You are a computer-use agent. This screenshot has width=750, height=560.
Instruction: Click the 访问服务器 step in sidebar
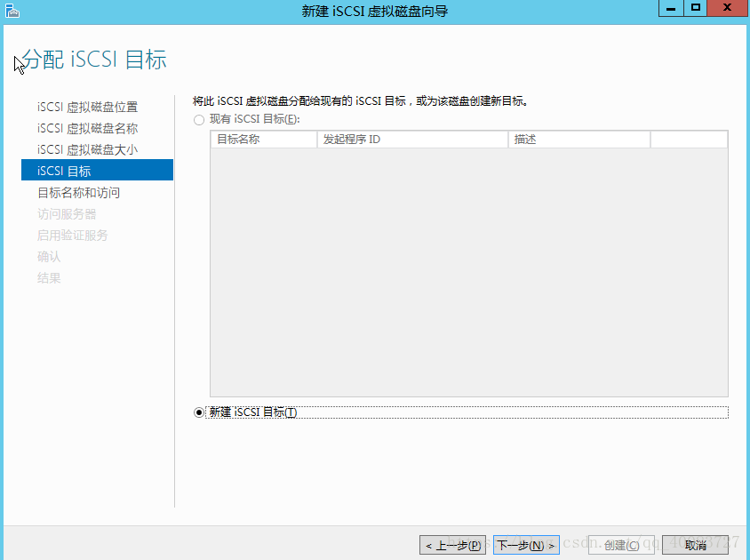(x=67, y=214)
